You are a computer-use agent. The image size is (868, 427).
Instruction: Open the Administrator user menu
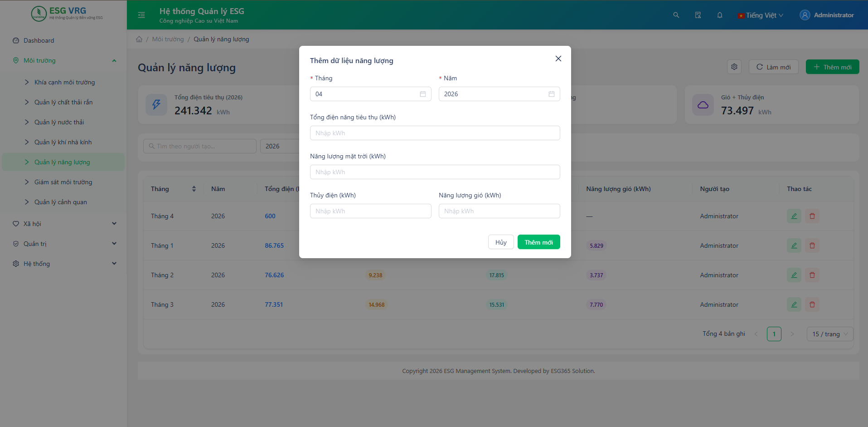tap(827, 15)
